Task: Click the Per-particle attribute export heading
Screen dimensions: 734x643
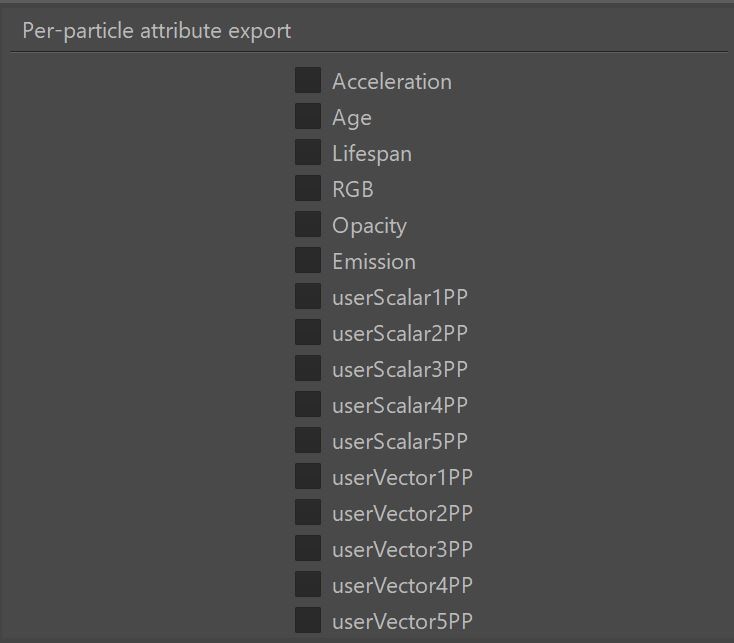Action: 157,31
